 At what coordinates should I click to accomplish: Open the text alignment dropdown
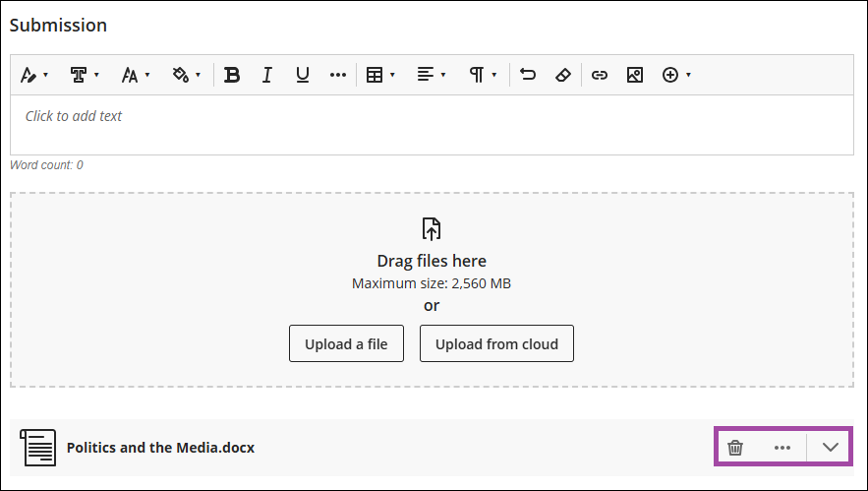431,75
